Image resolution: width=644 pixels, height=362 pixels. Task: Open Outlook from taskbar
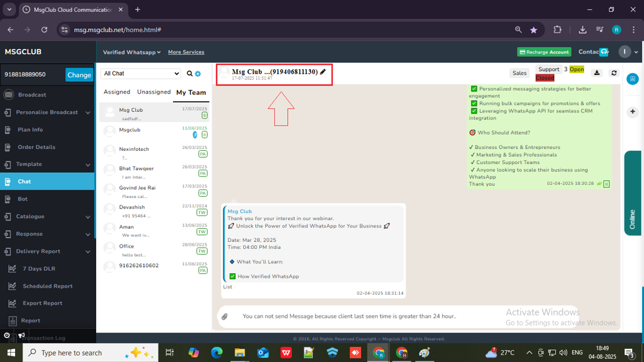(x=263, y=353)
